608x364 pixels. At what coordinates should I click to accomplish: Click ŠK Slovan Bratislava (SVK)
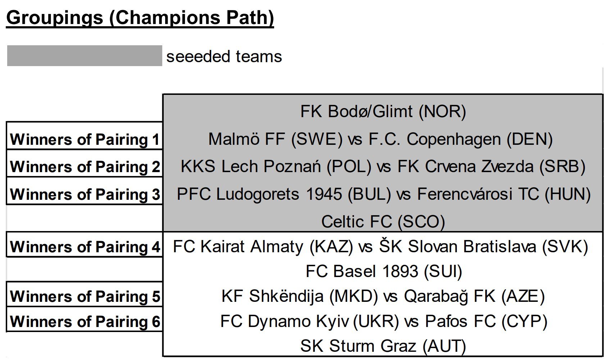coord(483,246)
